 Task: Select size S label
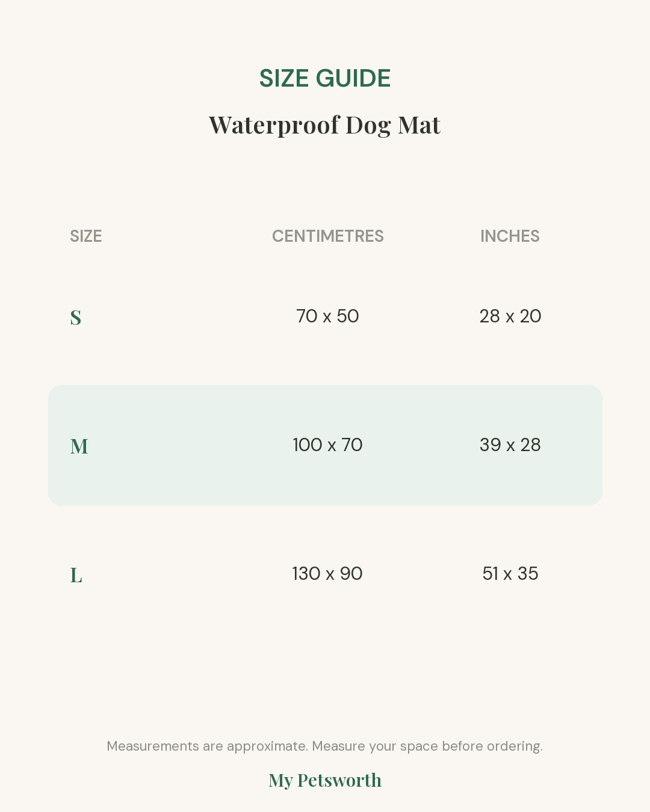point(76,317)
